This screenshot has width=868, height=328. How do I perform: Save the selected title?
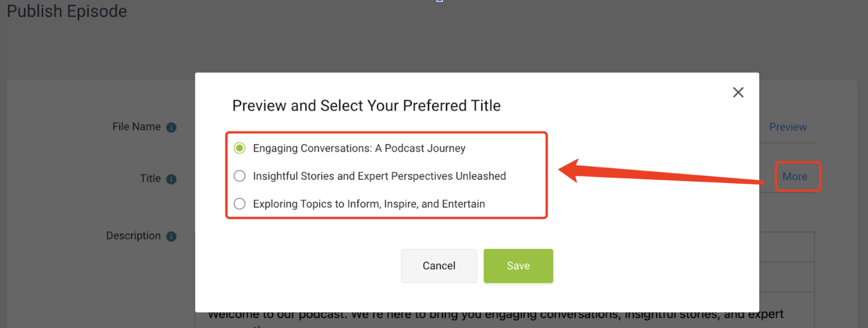coord(518,266)
